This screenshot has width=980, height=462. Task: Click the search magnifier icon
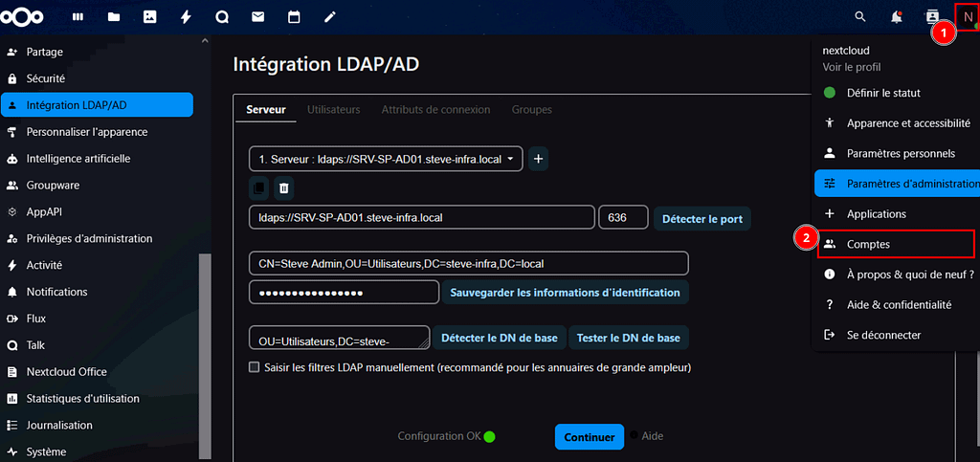click(860, 17)
